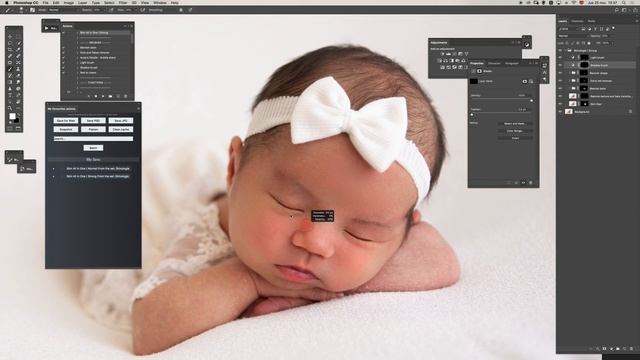Hide the Background layer

tap(560, 111)
